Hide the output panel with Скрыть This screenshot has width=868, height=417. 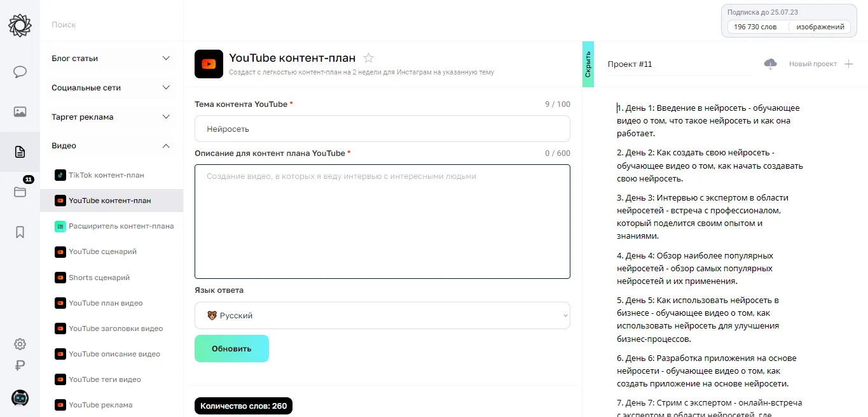[588, 64]
